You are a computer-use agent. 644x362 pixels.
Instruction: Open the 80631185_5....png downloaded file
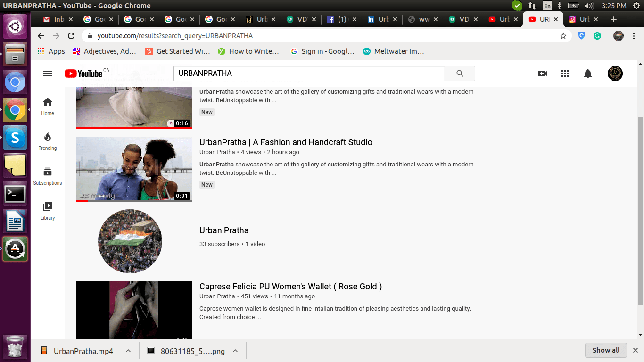(x=186, y=351)
